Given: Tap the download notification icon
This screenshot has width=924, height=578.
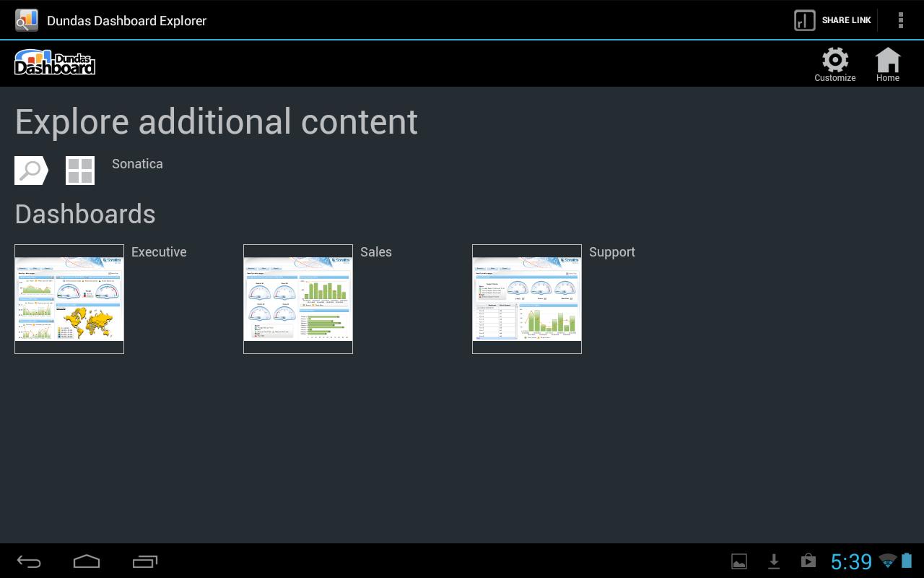Looking at the screenshot, I should tap(774, 561).
